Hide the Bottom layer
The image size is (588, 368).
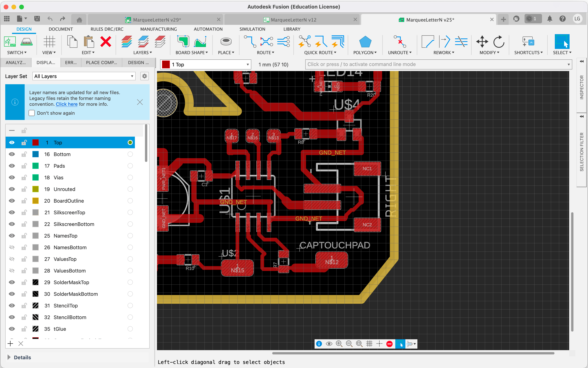coord(12,154)
